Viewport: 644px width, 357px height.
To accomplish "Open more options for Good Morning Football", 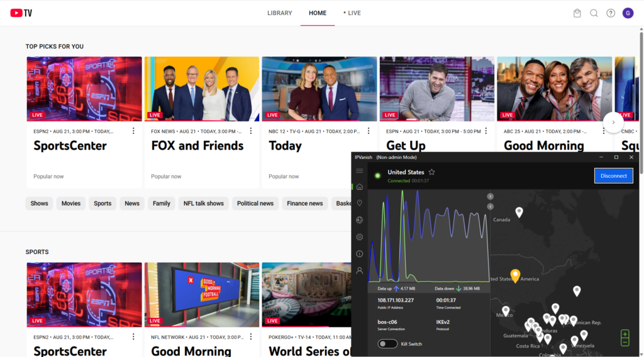I will pyautogui.click(x=250, y=336).
